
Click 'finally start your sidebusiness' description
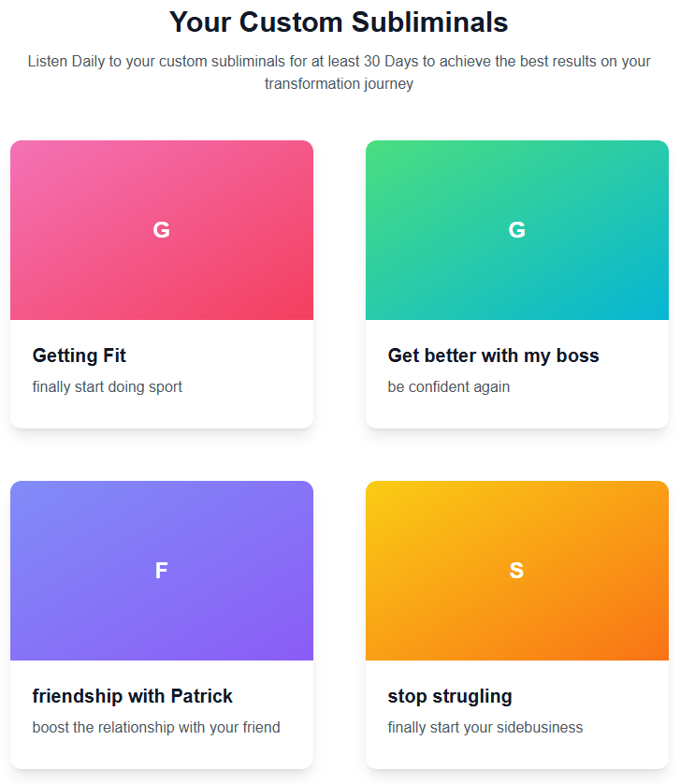pos(485,728)
